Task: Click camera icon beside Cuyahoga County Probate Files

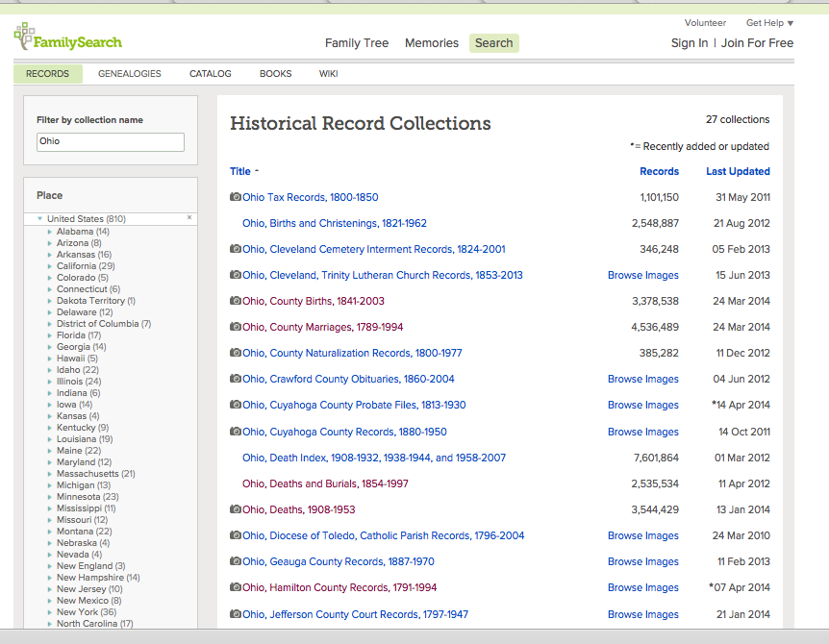Action: pos(236,405)
